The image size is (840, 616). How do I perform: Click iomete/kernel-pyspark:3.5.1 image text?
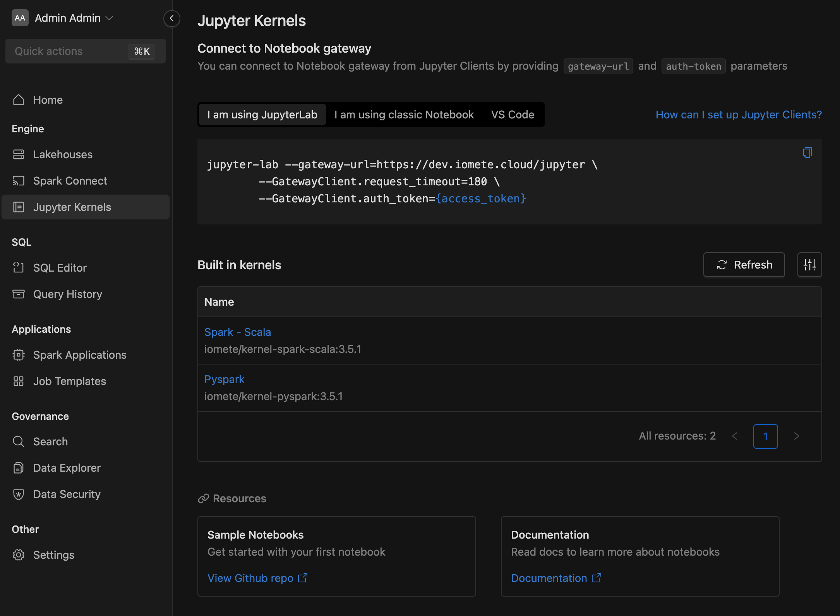(x=273, y=396)
